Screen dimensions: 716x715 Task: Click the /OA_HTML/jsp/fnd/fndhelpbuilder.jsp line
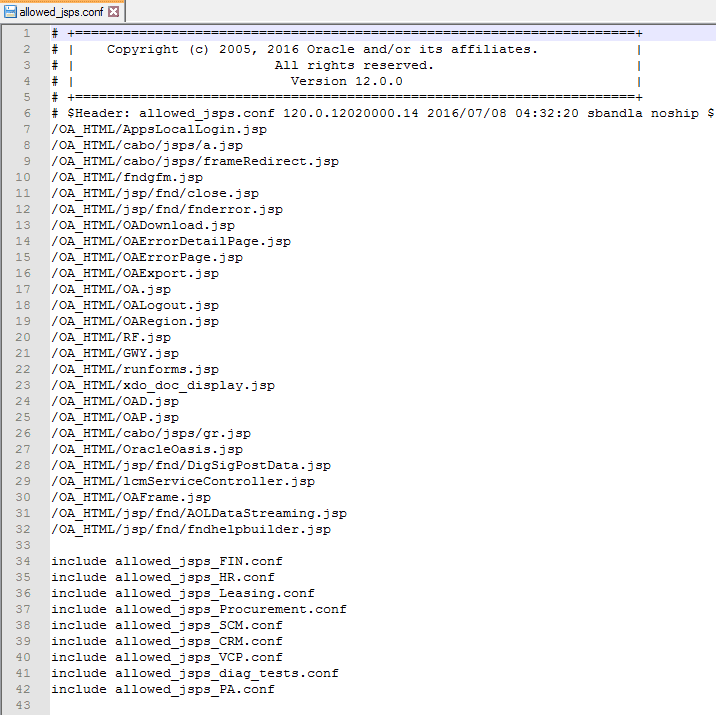[191, 529]
